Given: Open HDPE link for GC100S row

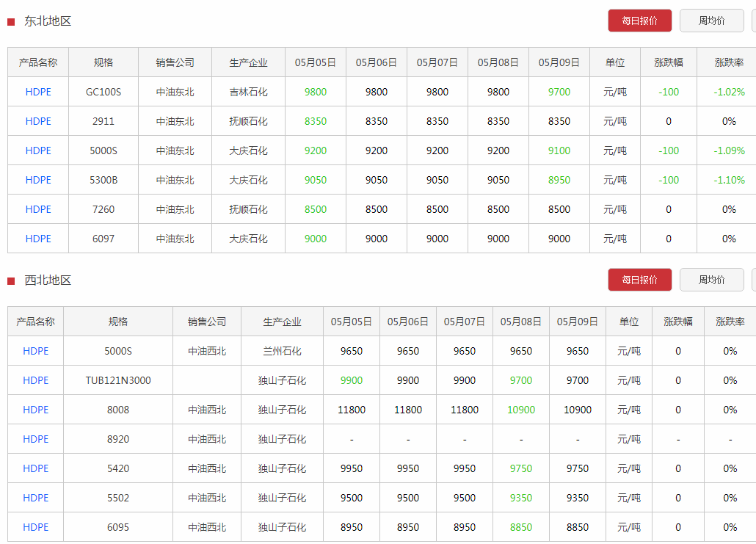Looking at the screenshot, I should 38,92.
